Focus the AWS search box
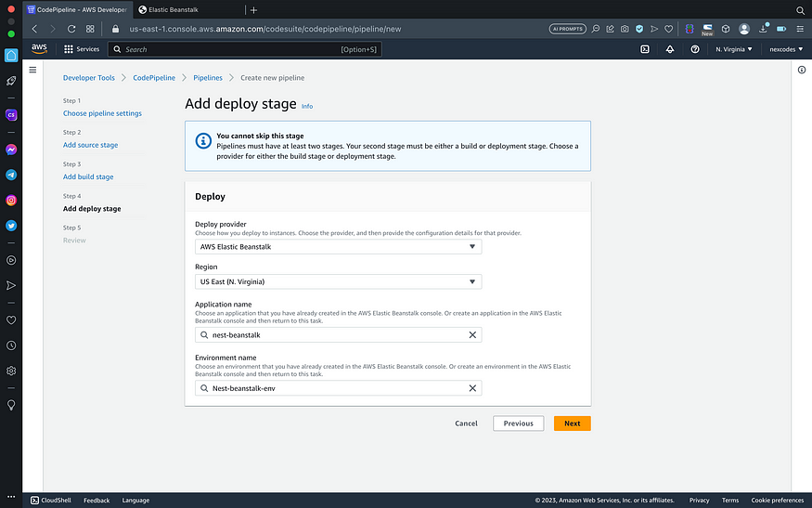This screenshot has height=508, width=812. click(x=244, y=49)
